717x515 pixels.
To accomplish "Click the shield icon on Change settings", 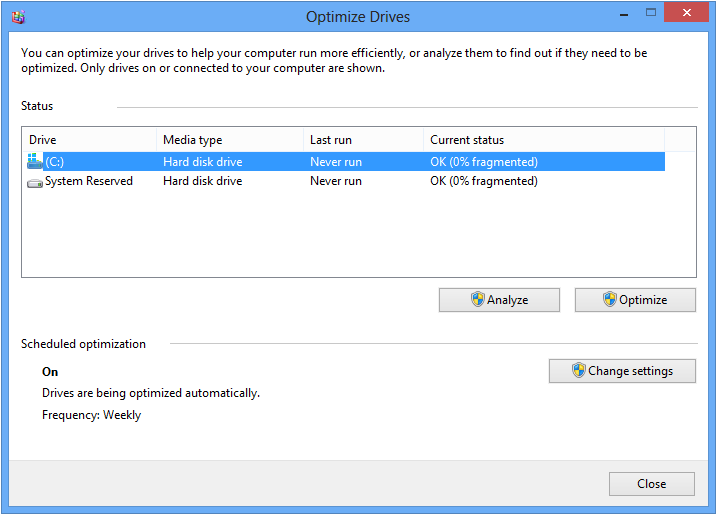I will [578, 370].
